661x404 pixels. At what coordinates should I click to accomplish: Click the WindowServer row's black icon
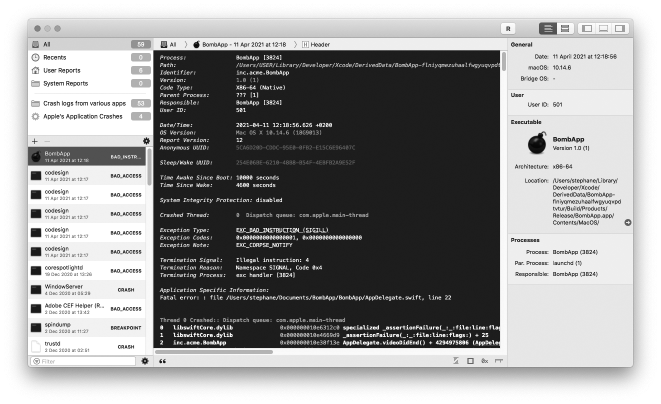tap(36, 290)
